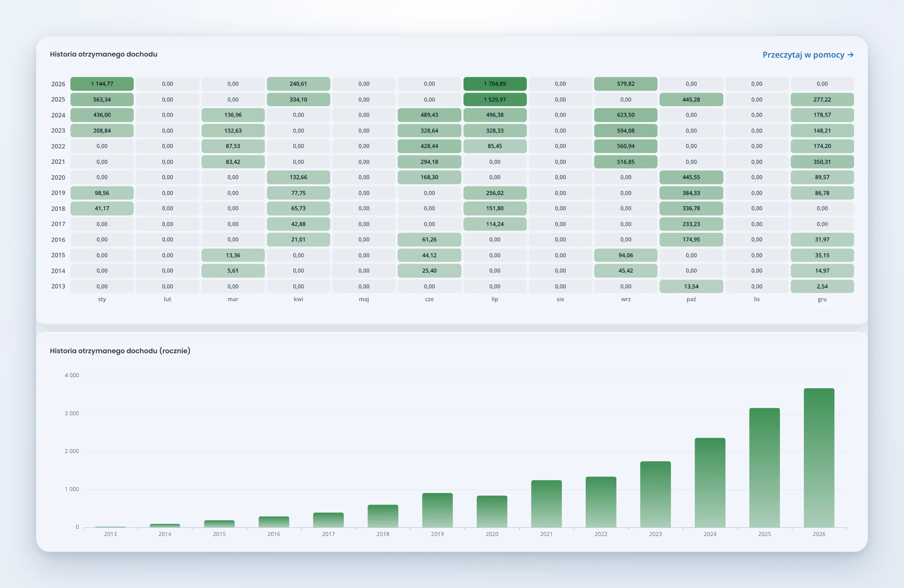Image resolution: width=904 pixels, height=588 pixels.
Task: Select the 594,08 cell in 2023 row
Action: pos(626,131)
